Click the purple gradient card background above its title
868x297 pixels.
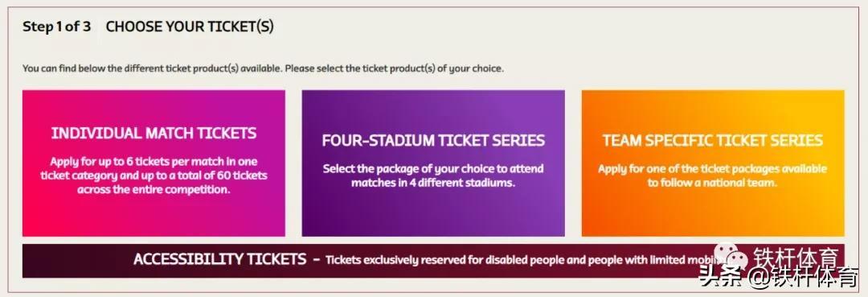click(433, 109)
